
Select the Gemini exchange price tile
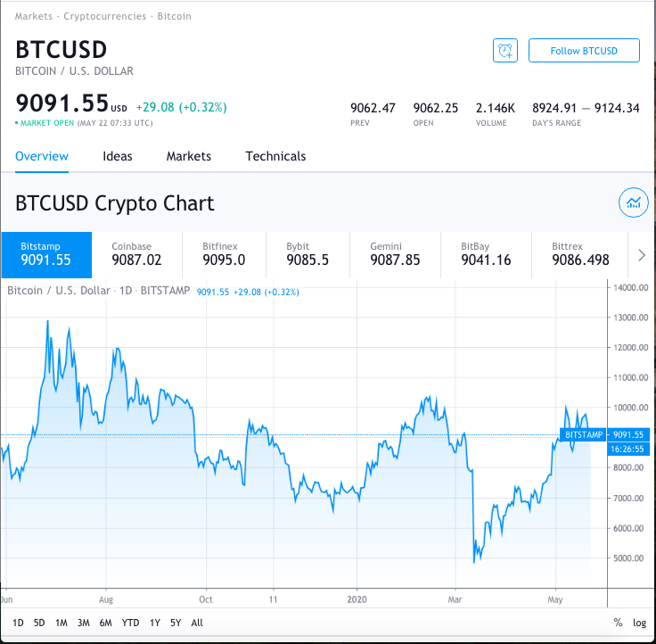pos(395,254)
